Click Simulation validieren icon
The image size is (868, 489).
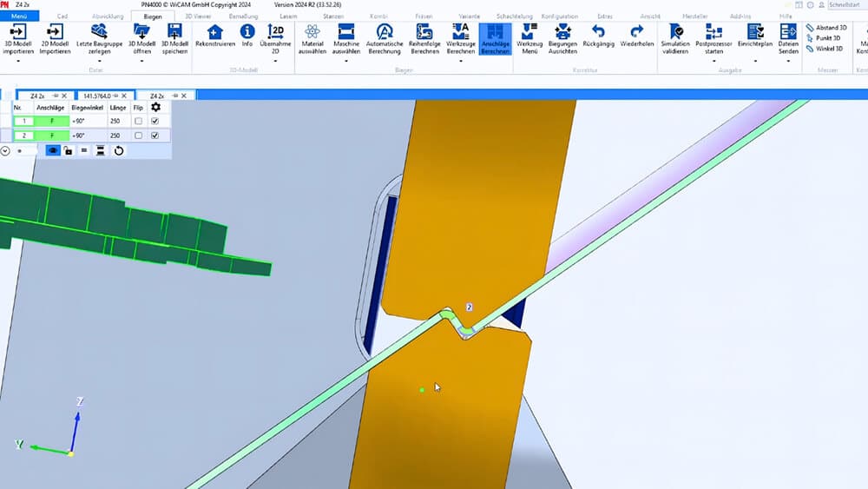pyautogui.click(x=675, y=31)
